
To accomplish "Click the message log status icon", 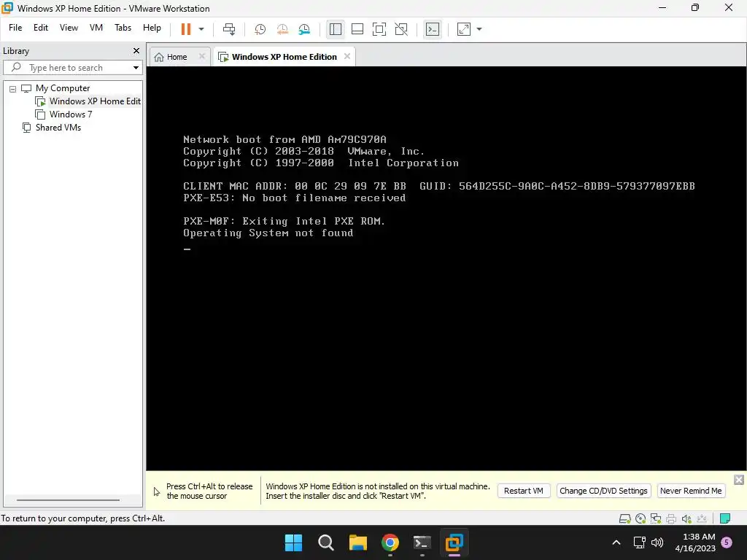I will pyautogui.click(x=725, y=518).
